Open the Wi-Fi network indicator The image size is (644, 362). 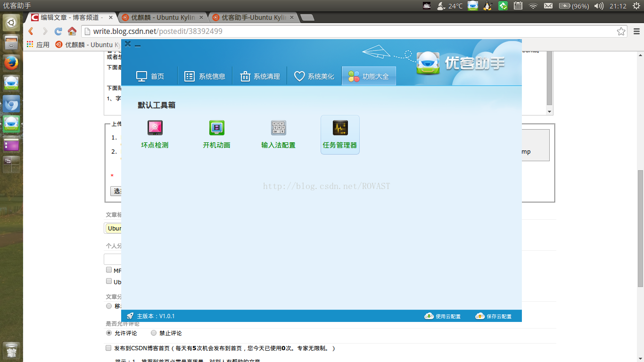pos(533,6)
